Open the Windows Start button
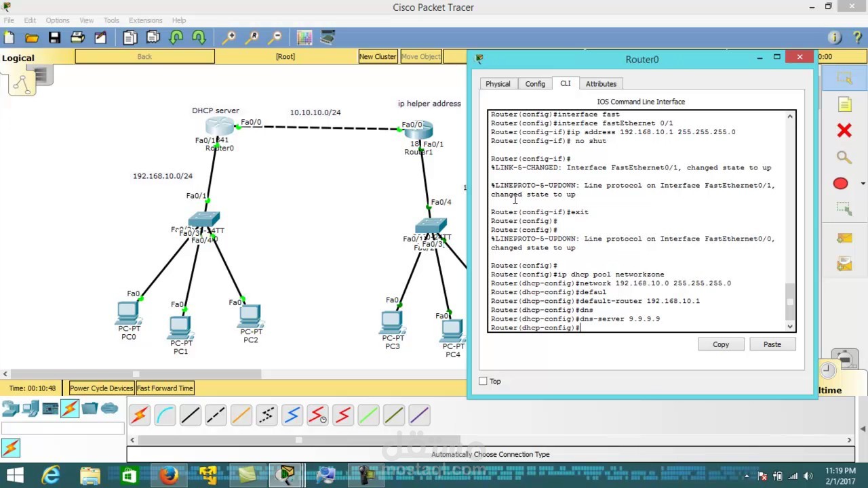Image resolution: width=868 pixels, height=488 pixels. [14, 475]
